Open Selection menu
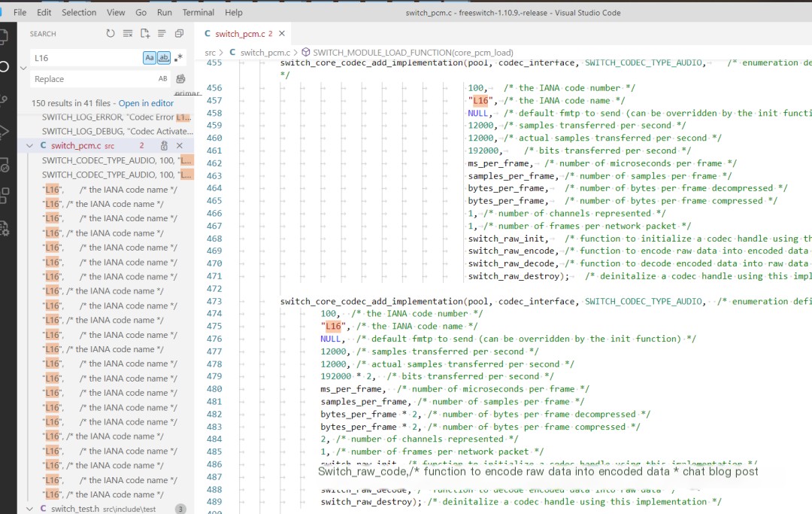 tap(79, 13)
